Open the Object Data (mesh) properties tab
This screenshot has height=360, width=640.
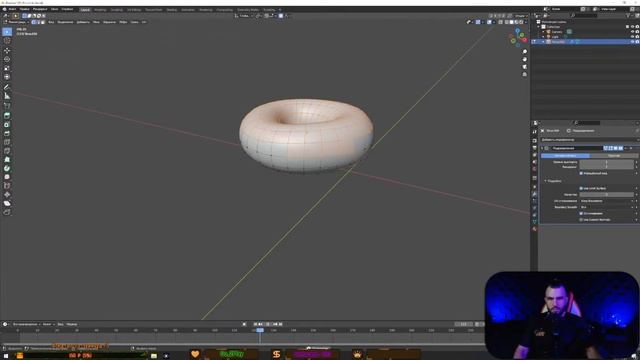(x=534, y=222)
